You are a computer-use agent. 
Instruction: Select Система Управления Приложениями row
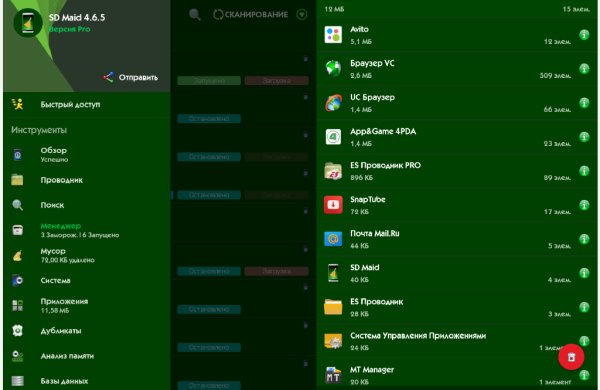[457, 341]
